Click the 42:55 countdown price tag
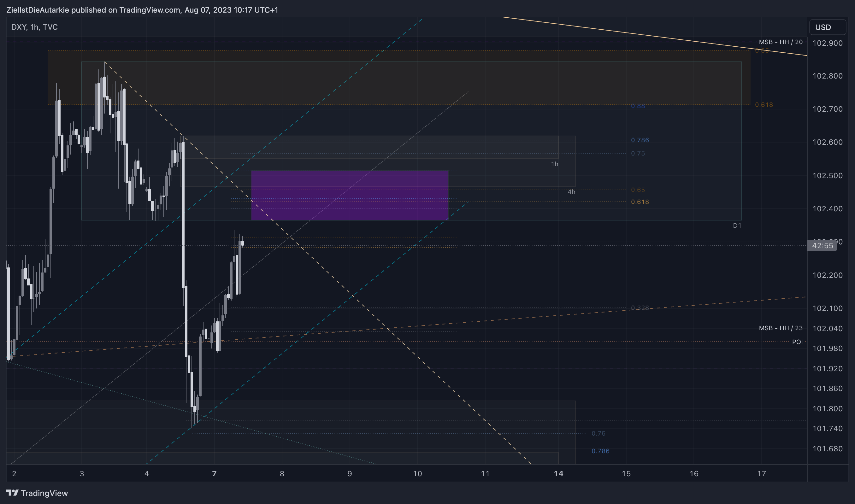855x504 pixels. pos(822,246)
